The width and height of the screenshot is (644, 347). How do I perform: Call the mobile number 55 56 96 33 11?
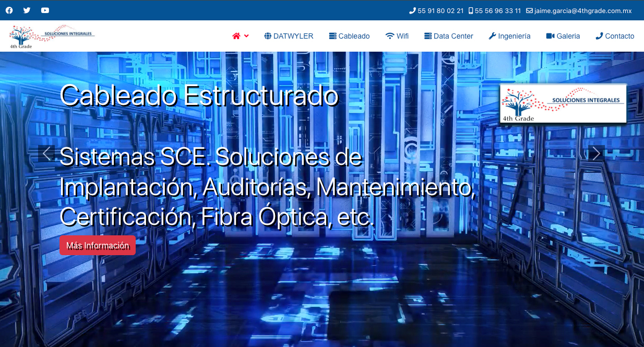pos(498,10)
